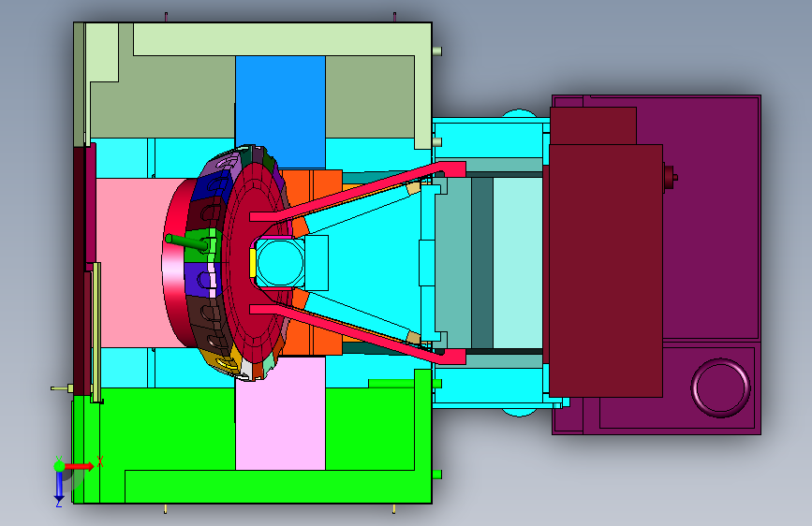Select the pale aqua block near maroon block
The image size is (812, 526).
click(518, 263)
